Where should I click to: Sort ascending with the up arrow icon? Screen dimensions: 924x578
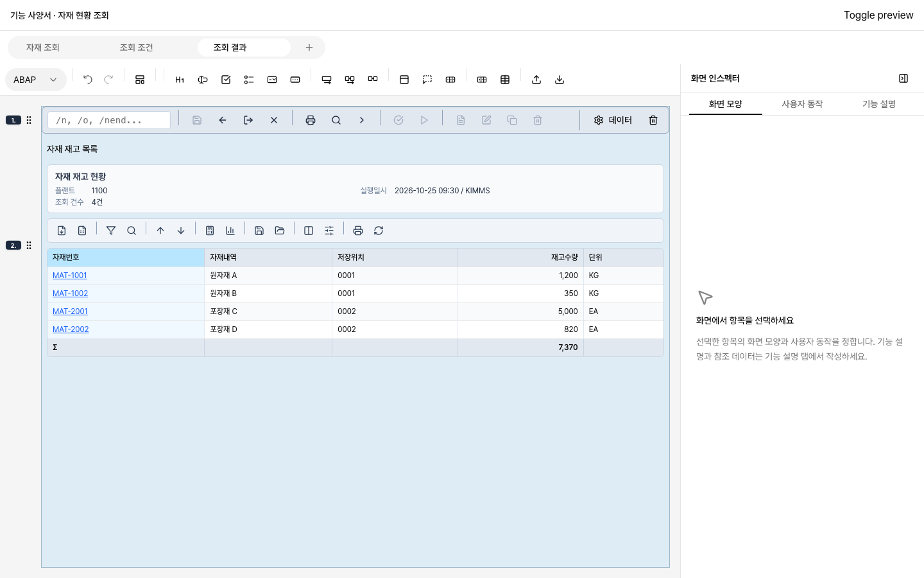[160, 231]
